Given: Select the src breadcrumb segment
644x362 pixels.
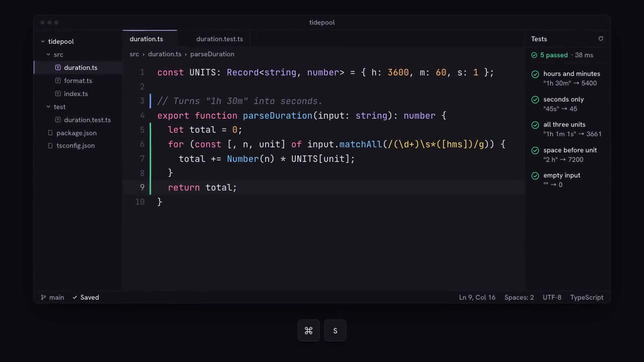Looking at the screenshot, I should pos(134,54).
